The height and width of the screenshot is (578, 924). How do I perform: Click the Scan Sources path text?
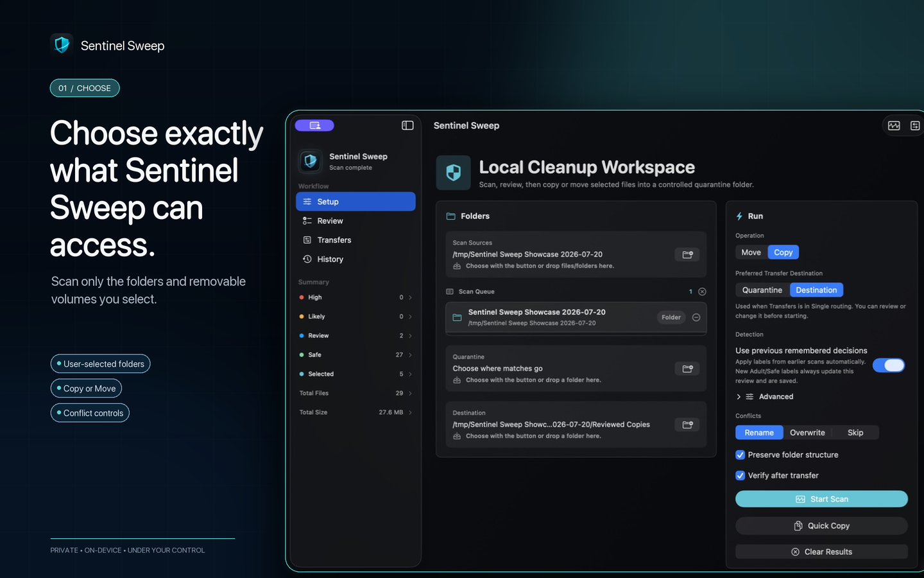(527, 254)
